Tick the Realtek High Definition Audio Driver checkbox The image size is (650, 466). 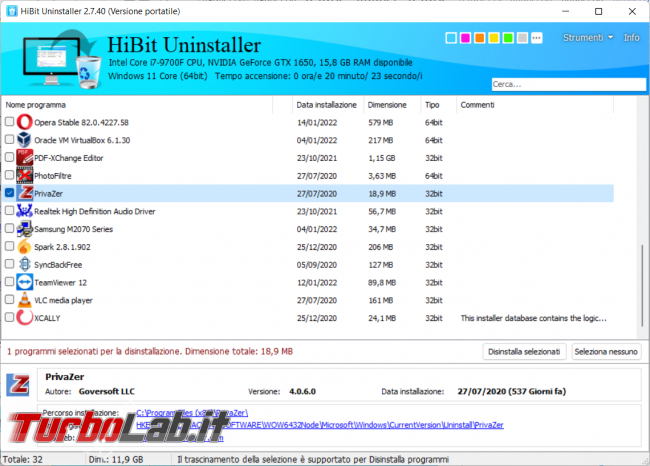pyautogui.click(x=9, y=211)
